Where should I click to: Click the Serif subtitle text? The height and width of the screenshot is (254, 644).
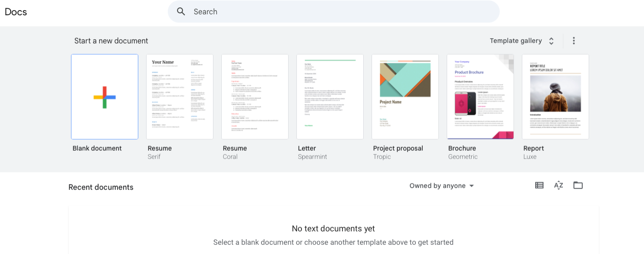click(154, 157)
